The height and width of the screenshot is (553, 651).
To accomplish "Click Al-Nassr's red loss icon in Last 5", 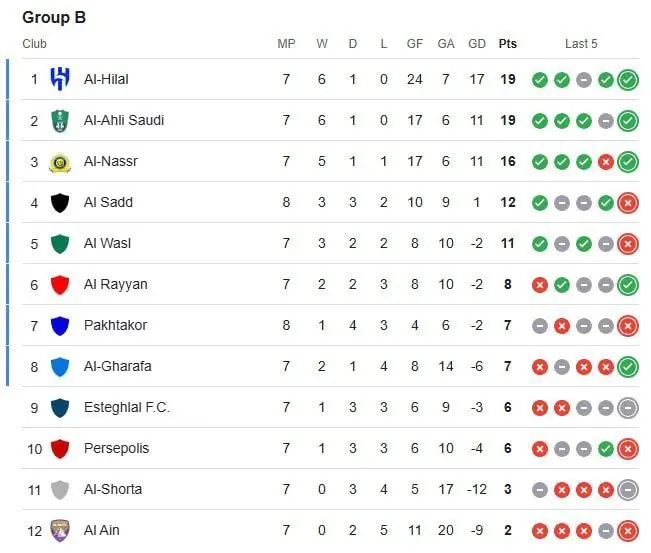I will click(x=606, y=162).
